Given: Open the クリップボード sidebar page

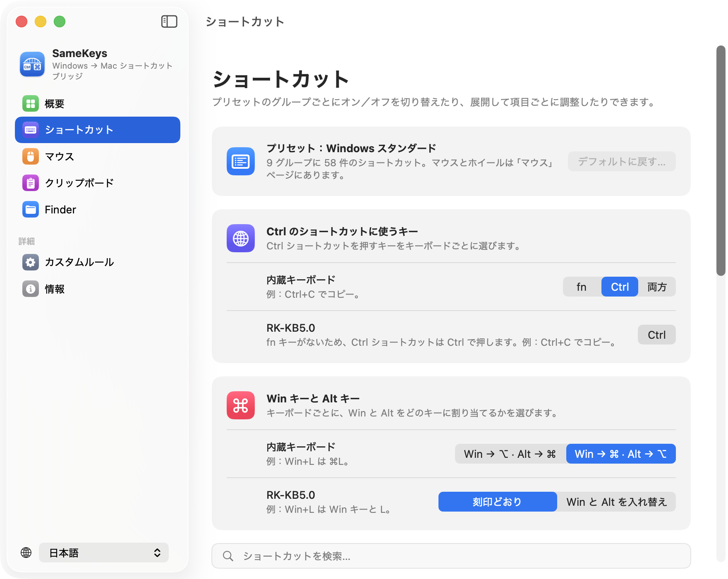Looking at the screenshot, I should point(98,183).
